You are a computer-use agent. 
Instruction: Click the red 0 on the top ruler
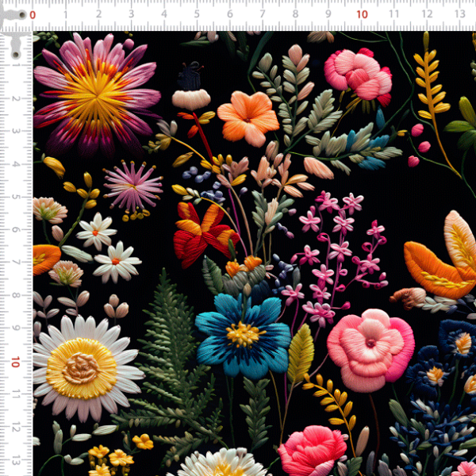[33, 14]
